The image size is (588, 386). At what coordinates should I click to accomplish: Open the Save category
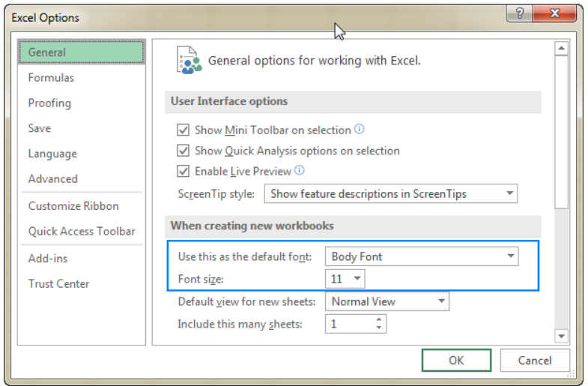point(82,128)
